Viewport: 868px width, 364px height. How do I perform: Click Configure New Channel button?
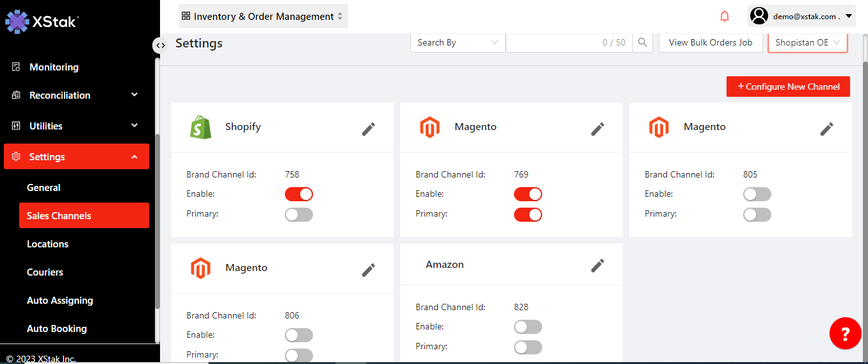point(788,87)
